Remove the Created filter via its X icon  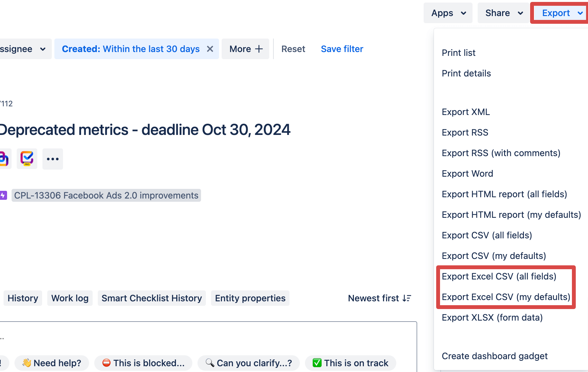210,49
